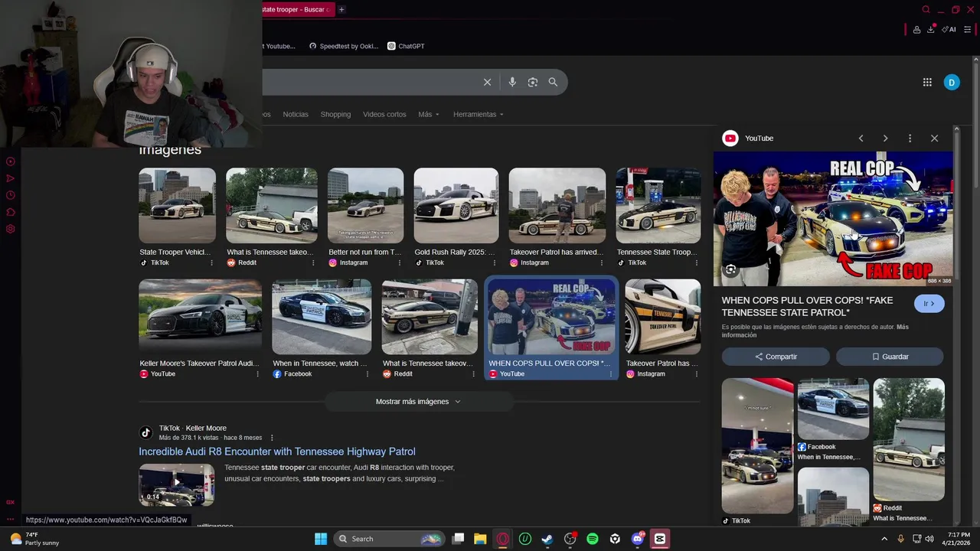Viewport: 980px width, 551px height.
Task: Open Task View on the taskbar
Action: [x=458, y=539]
